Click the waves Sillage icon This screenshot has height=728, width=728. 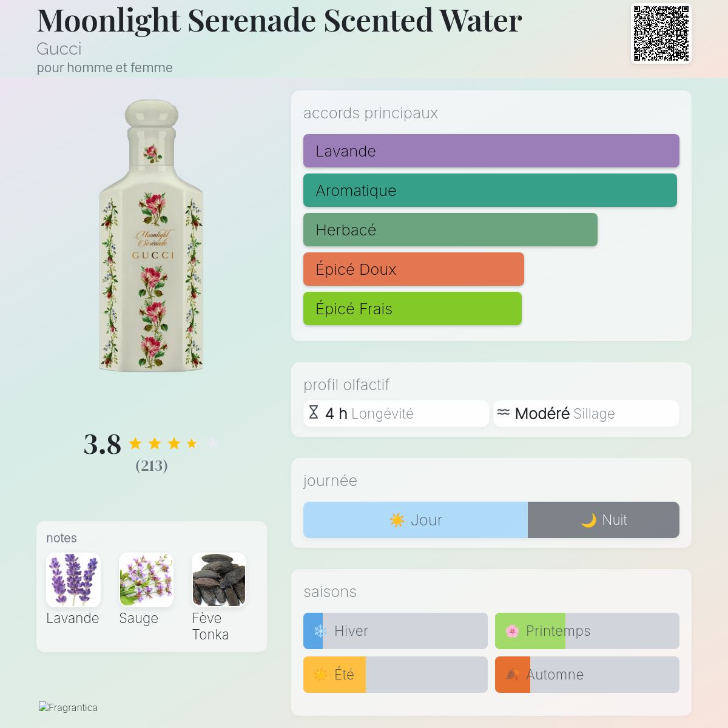coord(502,414)
